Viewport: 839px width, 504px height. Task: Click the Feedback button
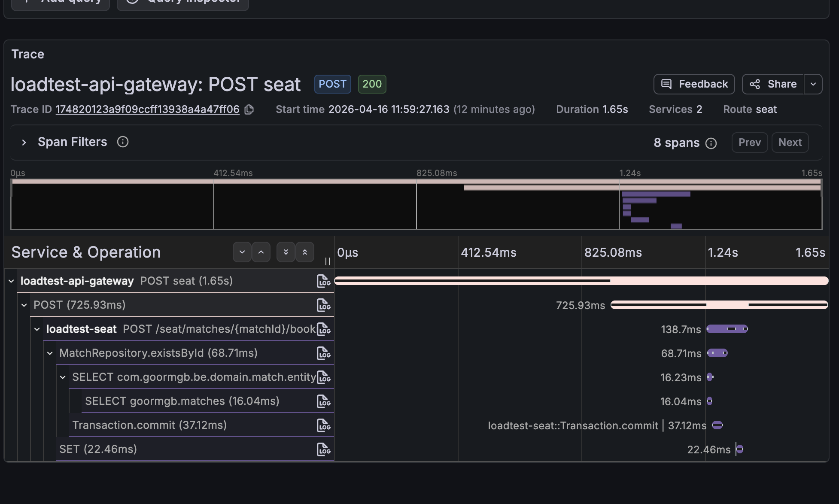(x=694, y=84)
